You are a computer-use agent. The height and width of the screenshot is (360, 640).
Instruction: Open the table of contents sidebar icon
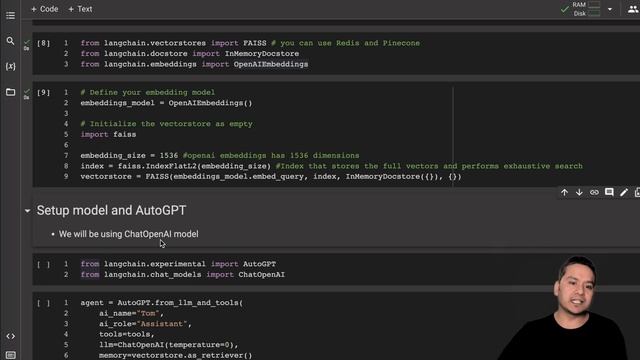(x=11, y=16)
